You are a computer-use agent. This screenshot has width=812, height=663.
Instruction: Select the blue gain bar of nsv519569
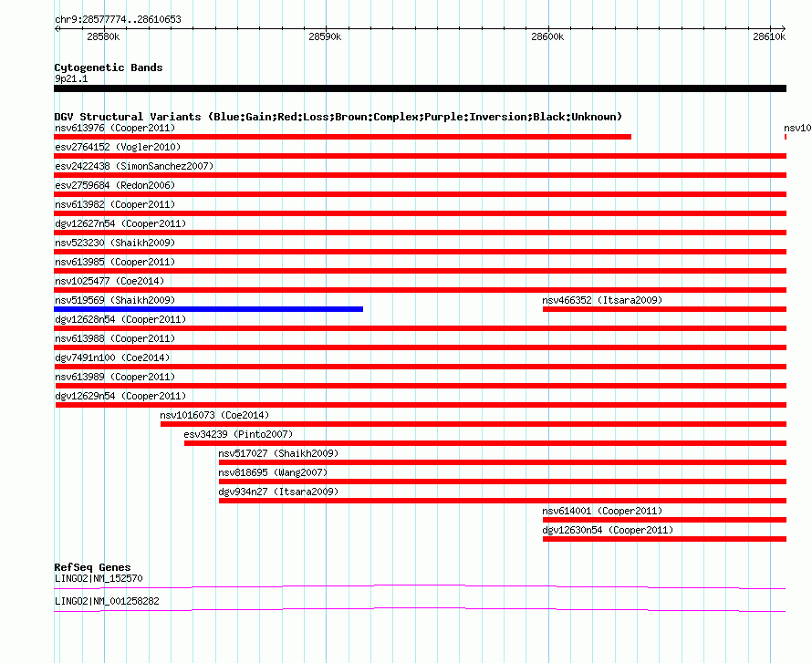(x=208, y=309)
